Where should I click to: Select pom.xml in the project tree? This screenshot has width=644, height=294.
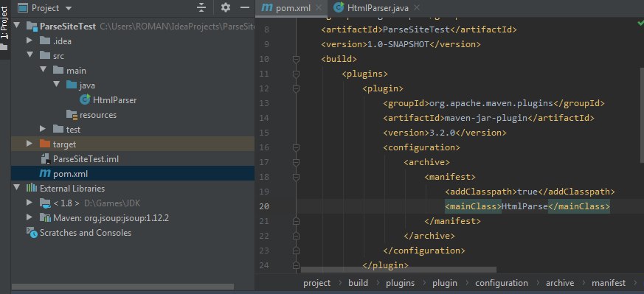click(x=71, y=174)
